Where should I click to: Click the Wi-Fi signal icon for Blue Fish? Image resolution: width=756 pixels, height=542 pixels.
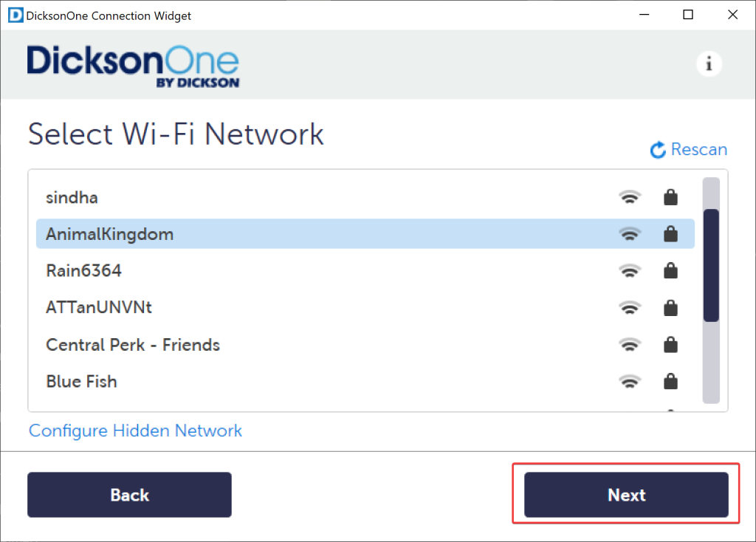pos(629,382)
